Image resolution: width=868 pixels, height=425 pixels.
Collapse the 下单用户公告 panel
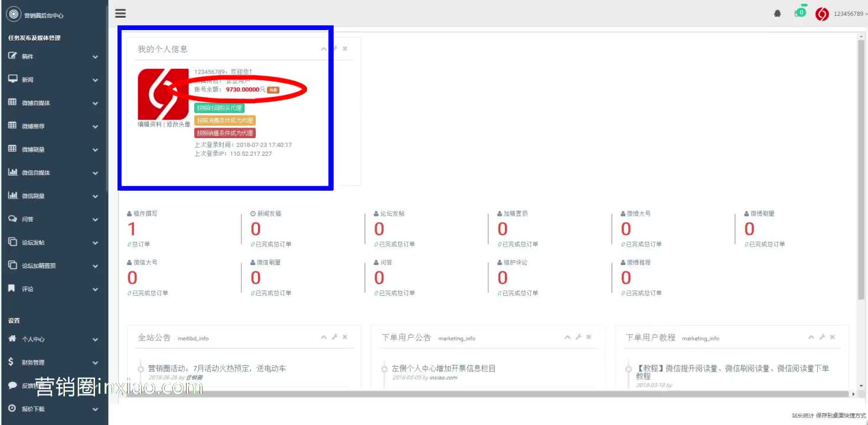pyautogui.click(x=567, y=337)
